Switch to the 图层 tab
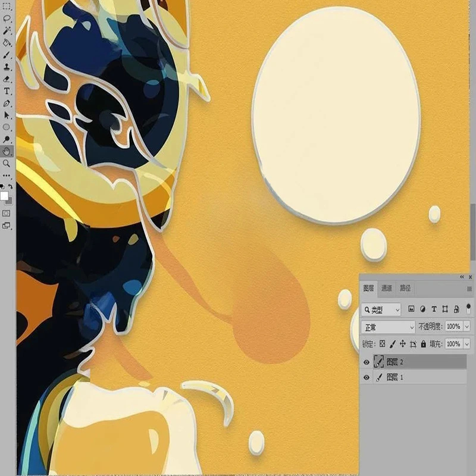The image size is (476, 476). [x=368, y=288]
